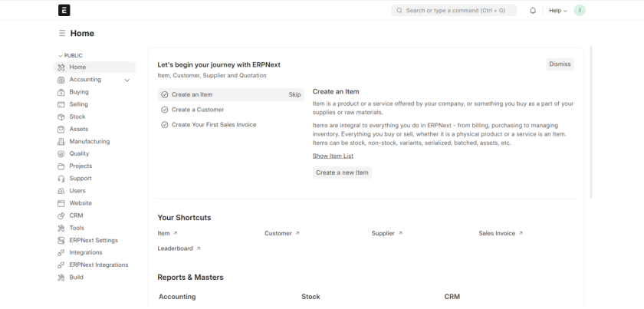Mark Create Your First Sales Invoice checkmark
This screenshot has width=644, height=309.
click(164, 125)
